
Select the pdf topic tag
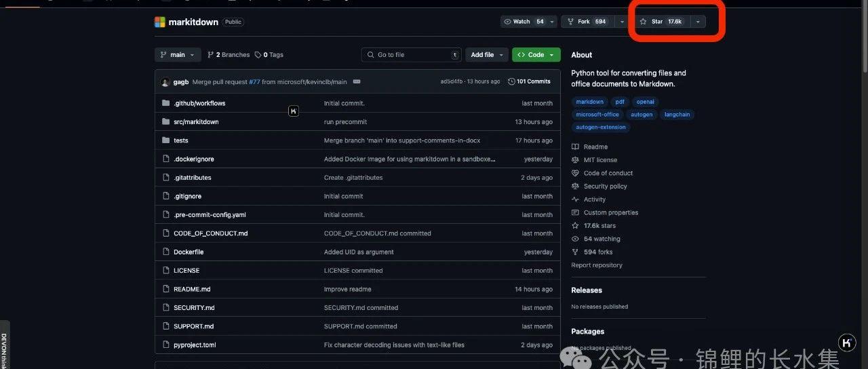[x=620, y=102]
